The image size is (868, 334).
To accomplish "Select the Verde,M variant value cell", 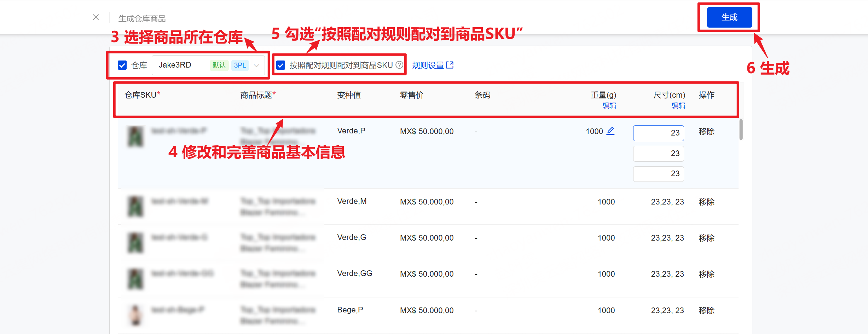I will tap(352, 201).
